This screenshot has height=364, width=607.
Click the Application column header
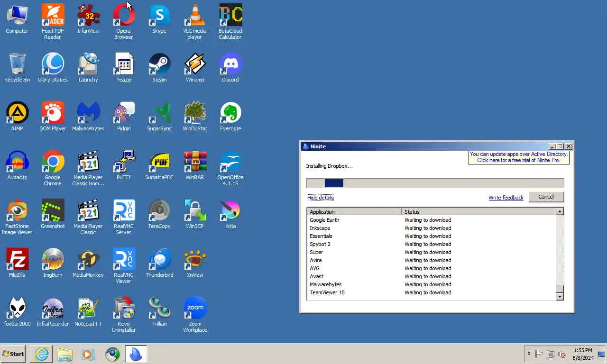[x=354, y=212]
